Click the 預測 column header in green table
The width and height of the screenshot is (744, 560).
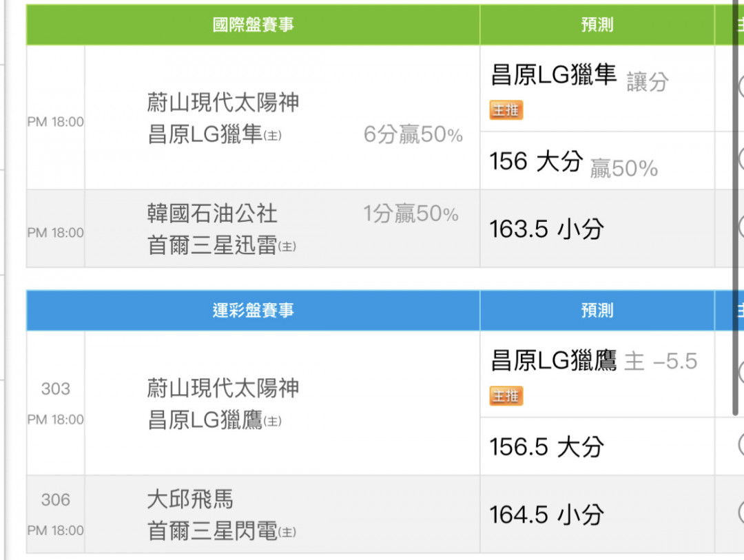(597, 25)
